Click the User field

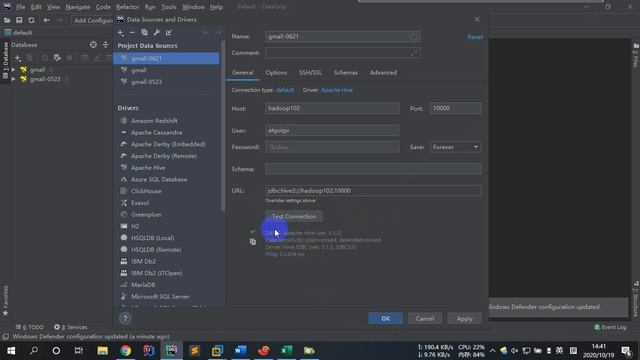[332, 131]
